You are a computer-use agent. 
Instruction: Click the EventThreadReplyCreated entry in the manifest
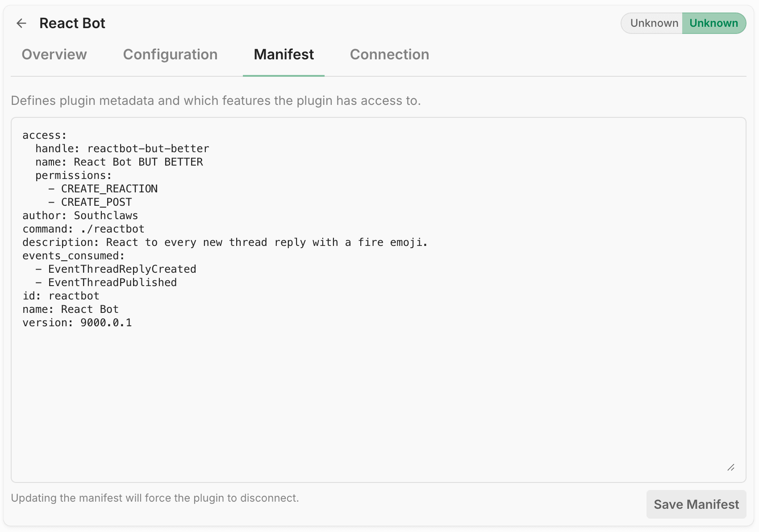(122, 269)
